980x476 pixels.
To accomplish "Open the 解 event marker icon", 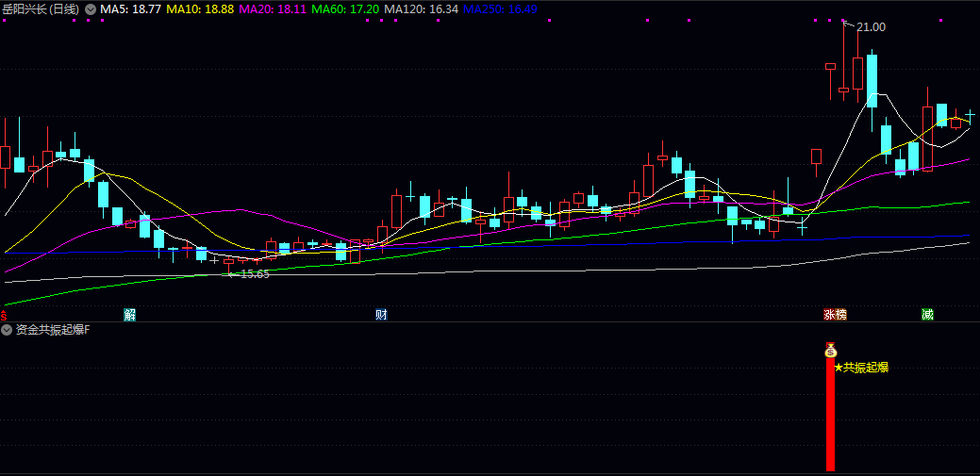I will point(129,314).
